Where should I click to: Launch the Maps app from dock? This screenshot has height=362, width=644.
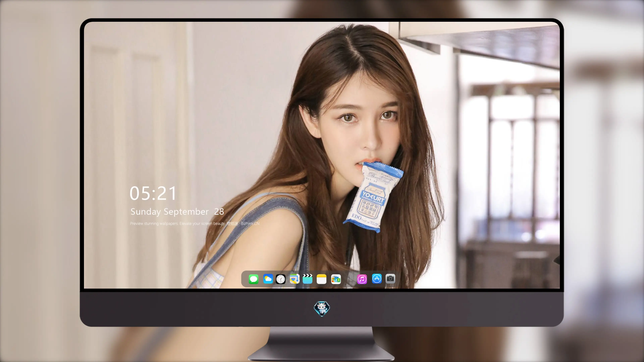[294, 279]
